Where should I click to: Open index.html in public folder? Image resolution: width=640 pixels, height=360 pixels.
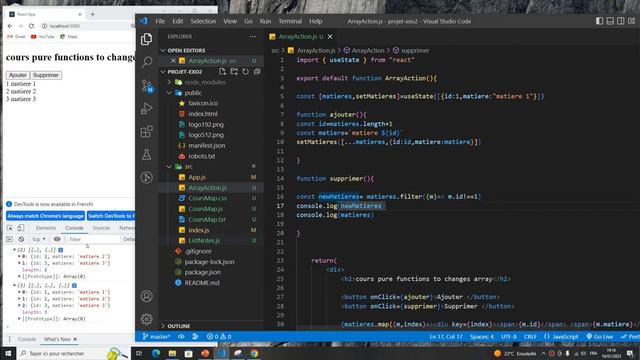point(203,114)
